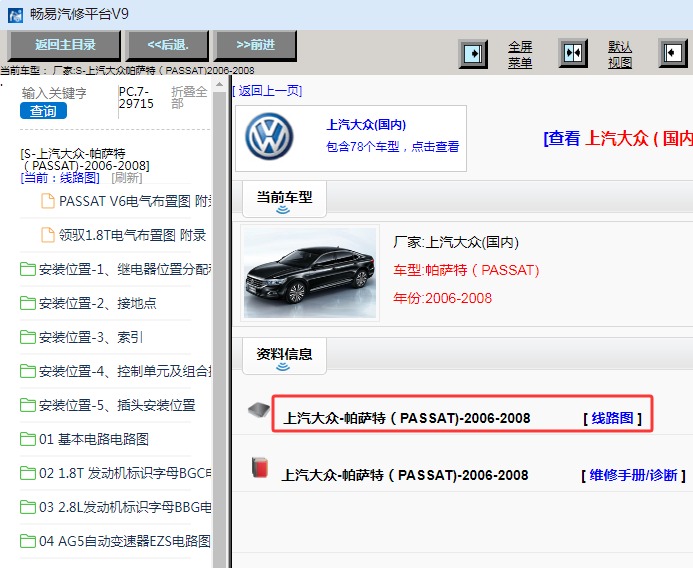This screenshot has height=568, width=693.
Task: Click folder icon of 03 2.8L发动机标识字母BBG
Action: tap(28, 507)
